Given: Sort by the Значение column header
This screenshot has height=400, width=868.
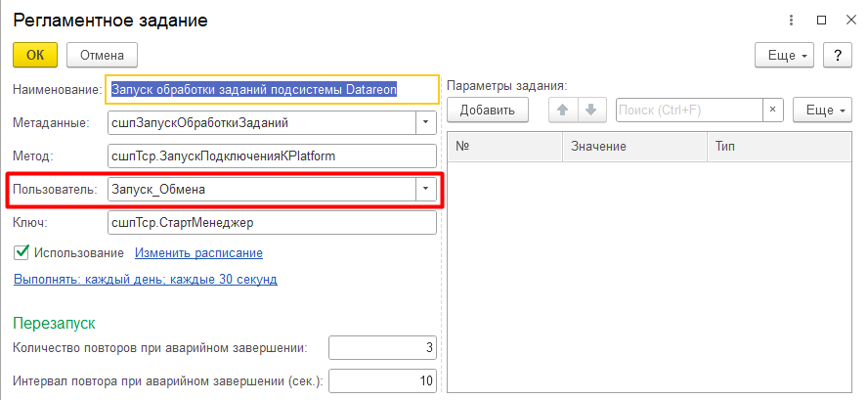Looking at the screenshot, I should click(632, 147).
